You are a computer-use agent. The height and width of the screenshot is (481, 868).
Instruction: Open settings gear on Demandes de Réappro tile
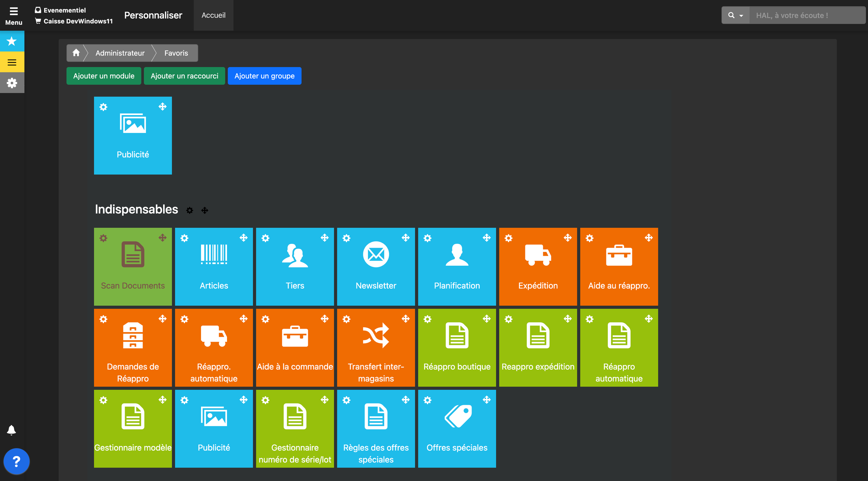pyautogui.click(x=104, y=319)
